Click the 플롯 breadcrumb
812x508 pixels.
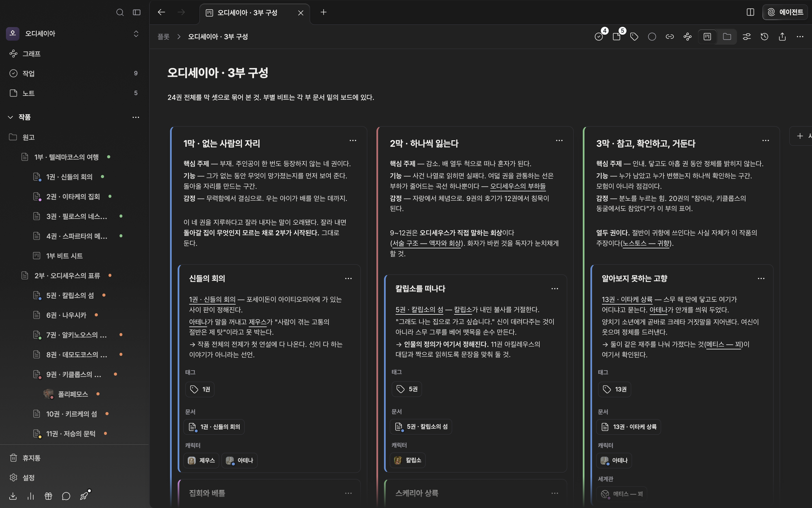[164, 37]
